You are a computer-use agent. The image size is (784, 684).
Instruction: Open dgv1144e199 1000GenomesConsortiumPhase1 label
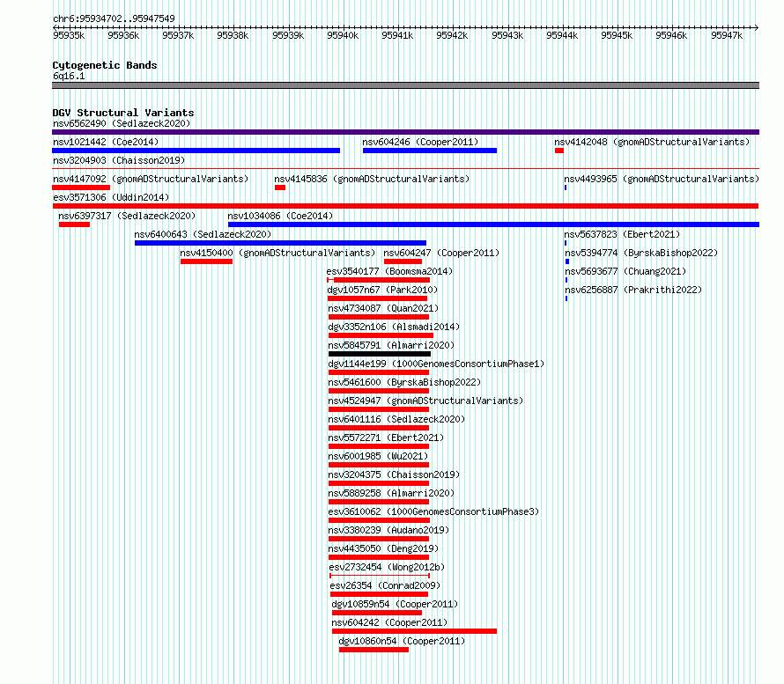pos(436,364)
